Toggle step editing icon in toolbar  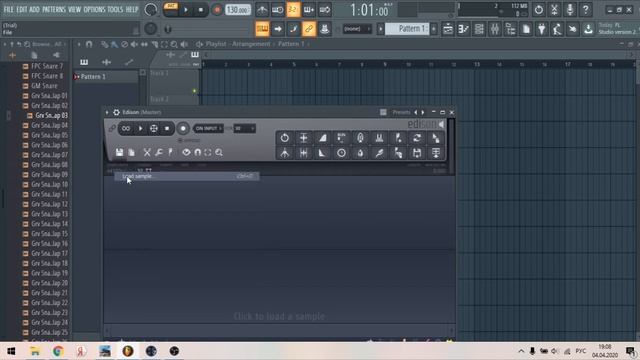click(293, 29)
